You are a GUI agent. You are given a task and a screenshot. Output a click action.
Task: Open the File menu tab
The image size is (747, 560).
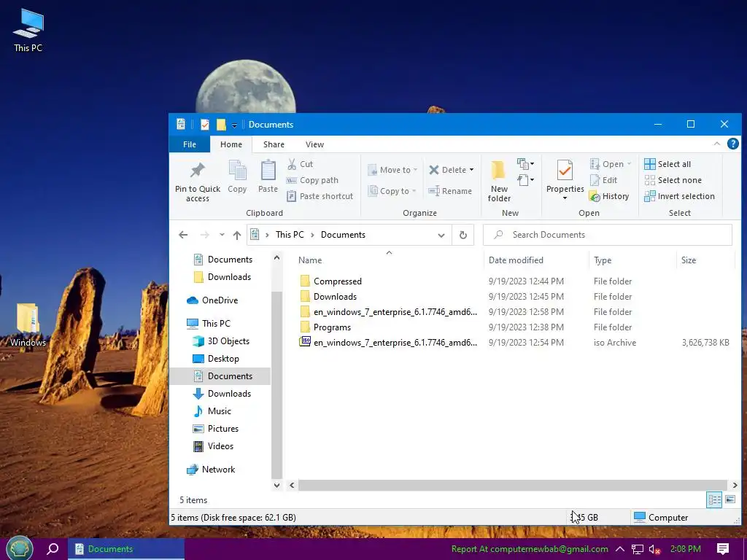[x=190, y=144]
